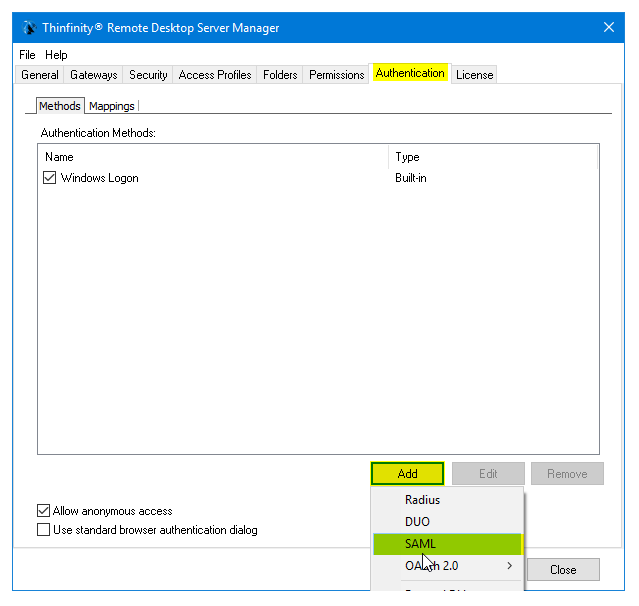Expand the OAuth 2.0 submenu arrow
The width and height of the screenshot is (639, 606).
click(x=509, y=565)
